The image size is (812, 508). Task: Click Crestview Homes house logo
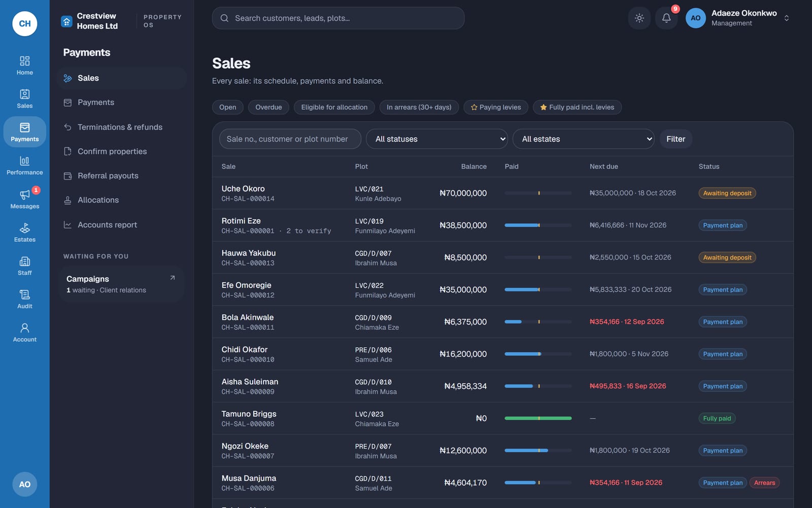pos(66,21)
